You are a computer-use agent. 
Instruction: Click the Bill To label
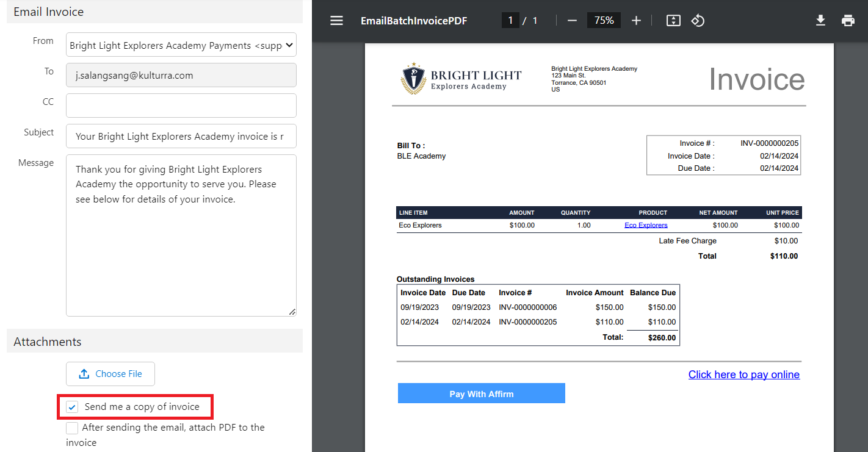point(411,146)
